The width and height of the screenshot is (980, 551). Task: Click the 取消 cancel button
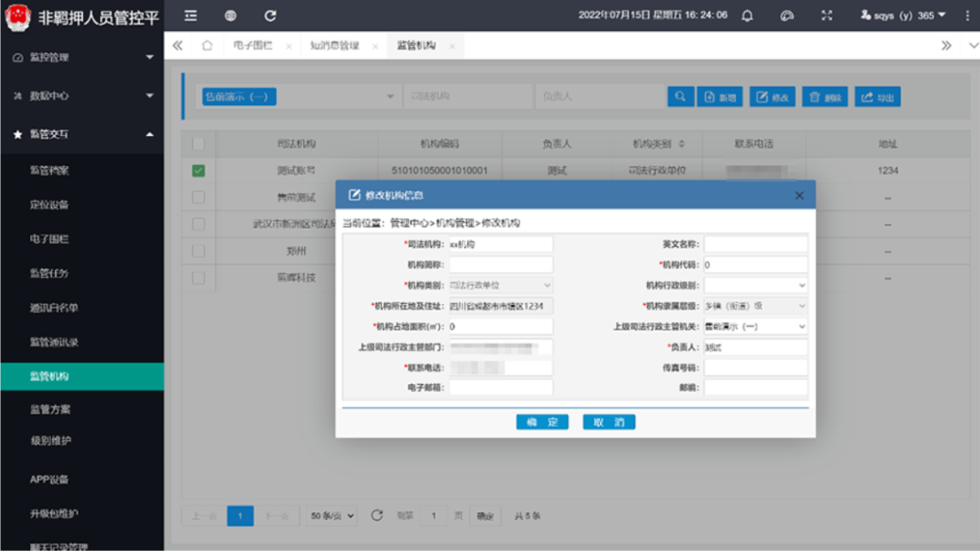(609, 421)
